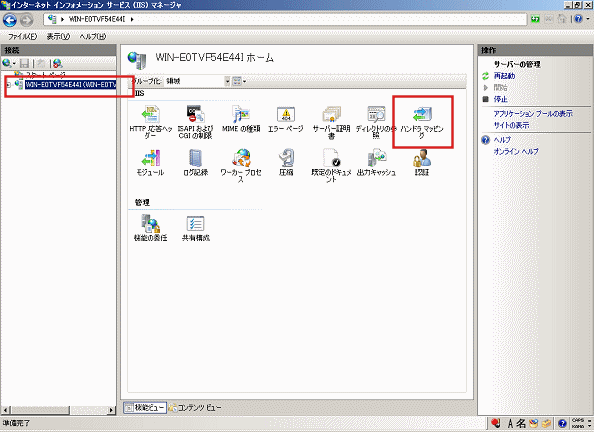Expand the WIN-E0TVF54E44I server tree node
Image resolution: width=594 pixels, height=432 pixels.
8,85
